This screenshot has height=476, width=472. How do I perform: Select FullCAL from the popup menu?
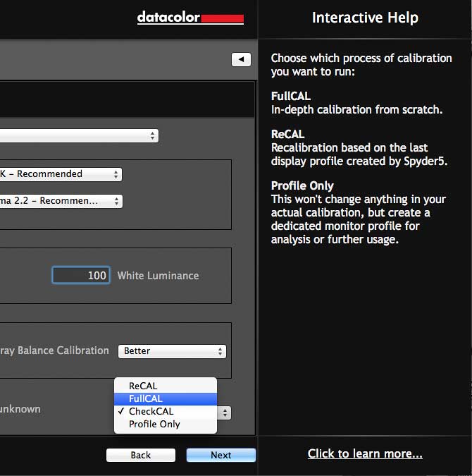click(166, 398)
